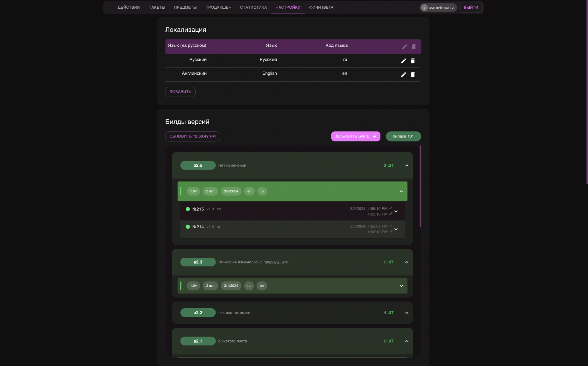
Task: Click the ru chip in the 3/1/2024 row
Action: [249, 286]
